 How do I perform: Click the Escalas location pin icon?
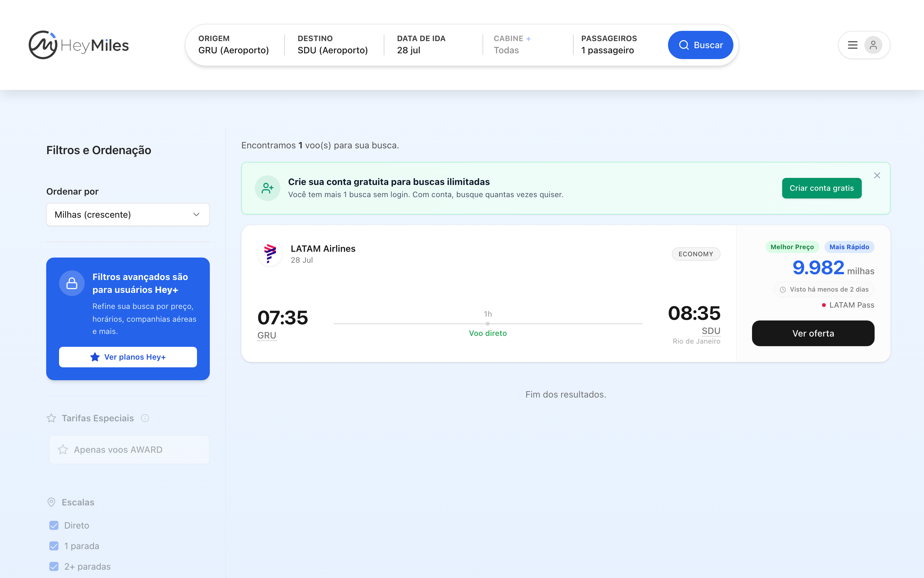(x=51, y=502)
